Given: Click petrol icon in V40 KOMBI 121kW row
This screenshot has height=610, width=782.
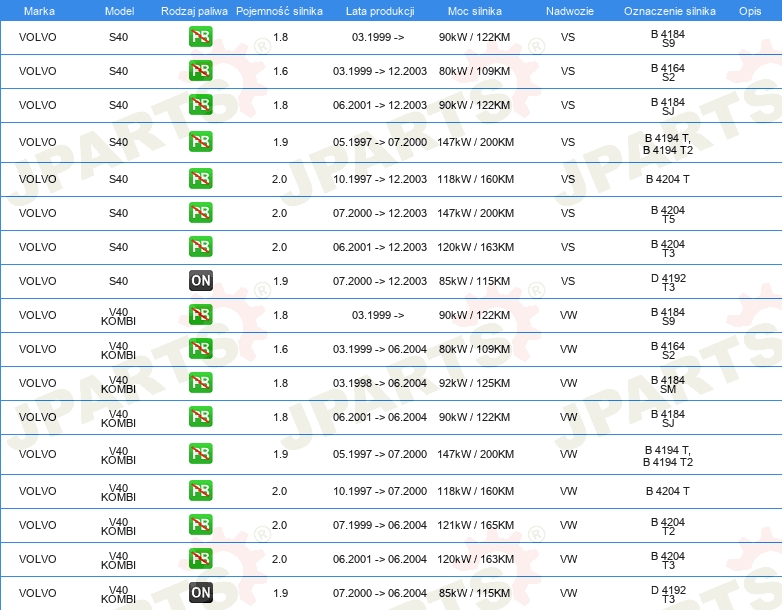Looking at the screenshot, I should 200,524.
